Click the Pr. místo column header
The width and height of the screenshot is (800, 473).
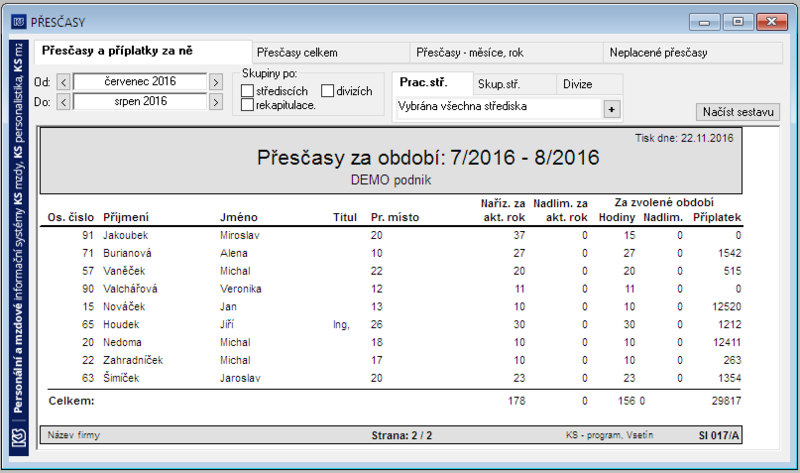(395, 217)
